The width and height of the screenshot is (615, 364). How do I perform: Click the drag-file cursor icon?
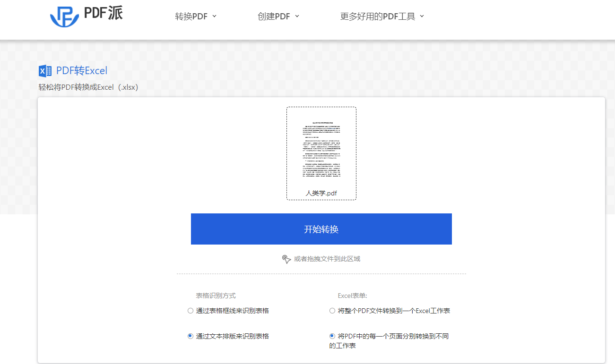[286, 259]
